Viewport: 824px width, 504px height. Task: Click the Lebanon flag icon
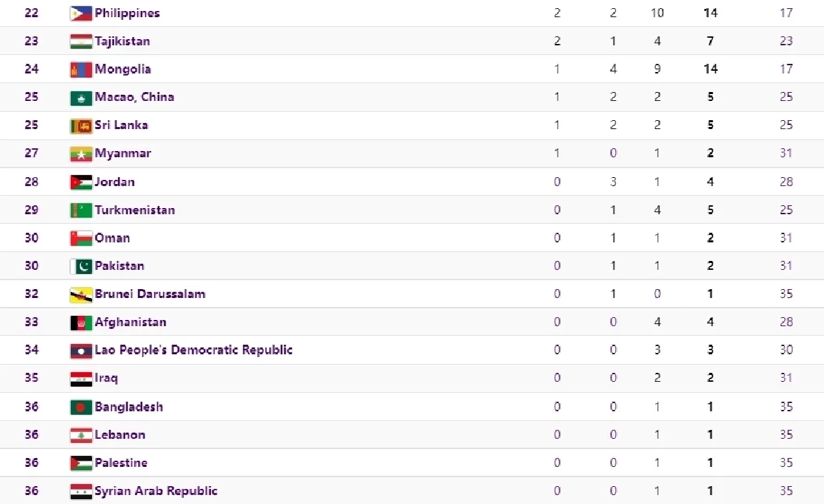(81, 435)
